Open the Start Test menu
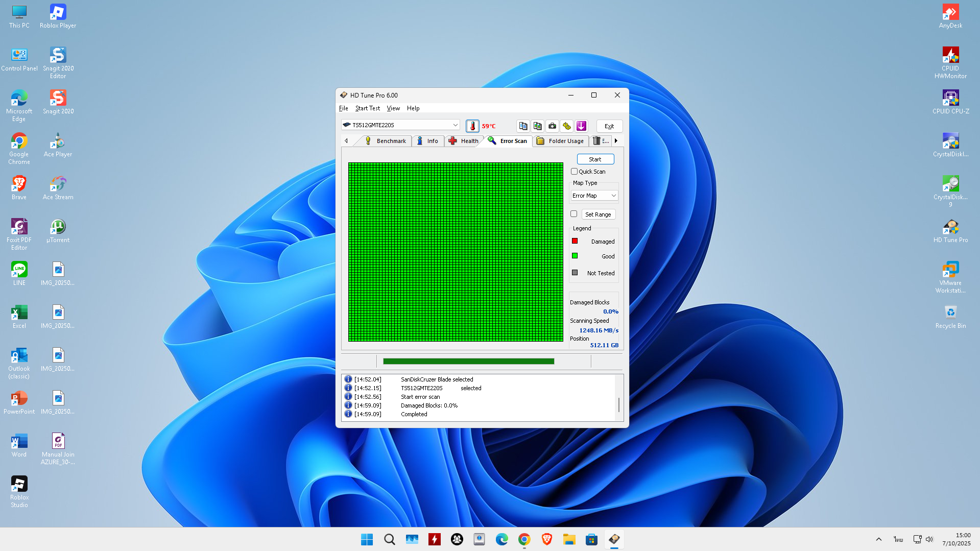Image resolution: width=980 pixels, height=551 pixels. pos(367,108)
